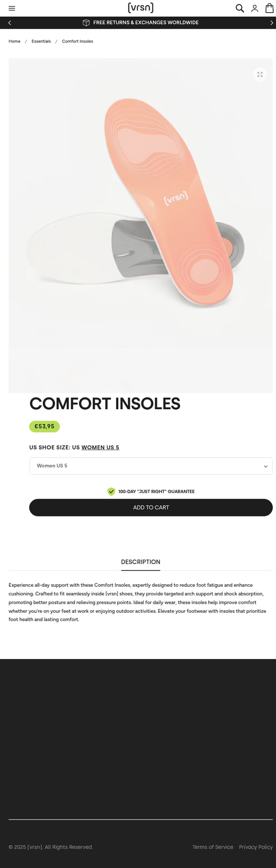Screen dimensions: 276x868
Task: Open the shopping bag cart
Action: click(x=270, y=8)
